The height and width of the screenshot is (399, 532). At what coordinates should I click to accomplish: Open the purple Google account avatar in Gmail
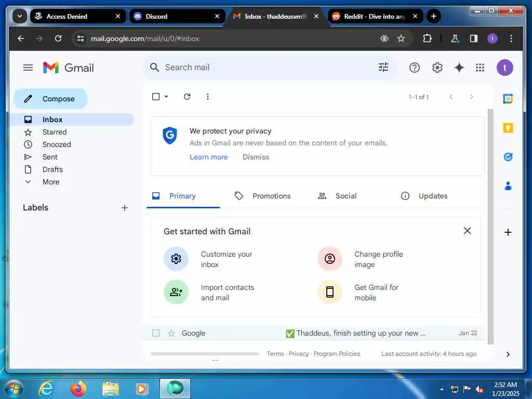[x=504, y=68]
